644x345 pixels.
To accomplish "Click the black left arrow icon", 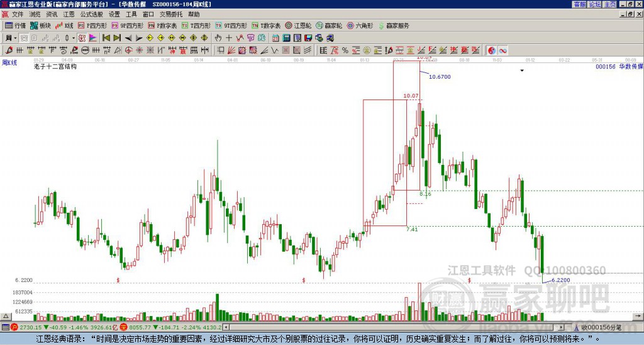I will tap(128, 38).
